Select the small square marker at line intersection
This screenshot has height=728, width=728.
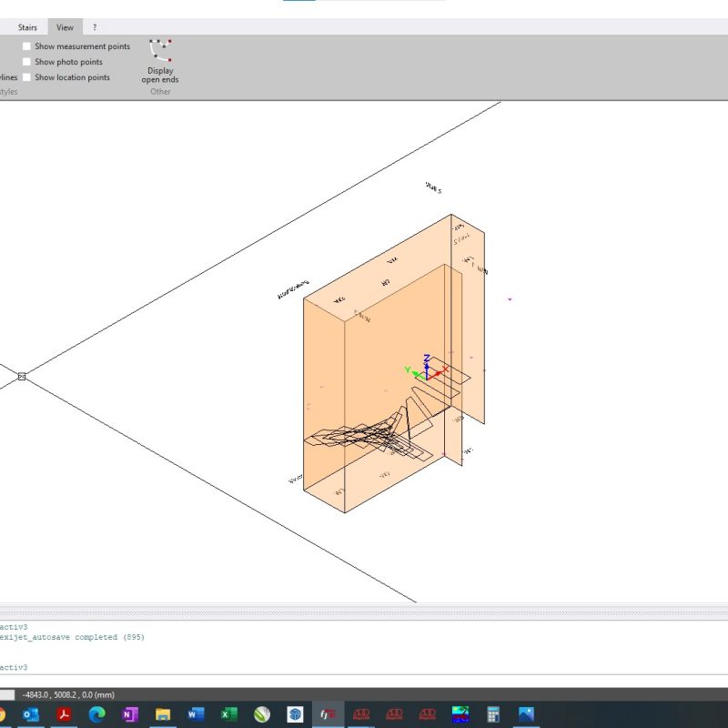[x=22, y=376]
